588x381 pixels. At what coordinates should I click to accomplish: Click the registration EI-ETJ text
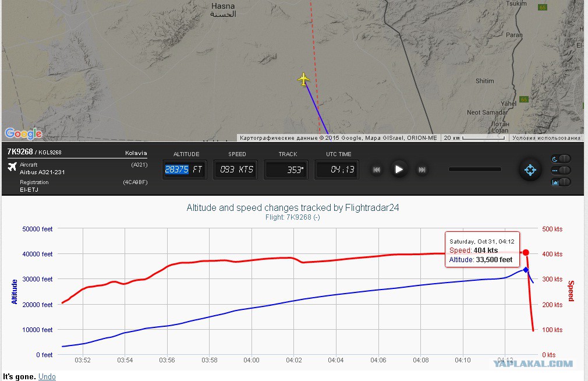tap(29, 189)
